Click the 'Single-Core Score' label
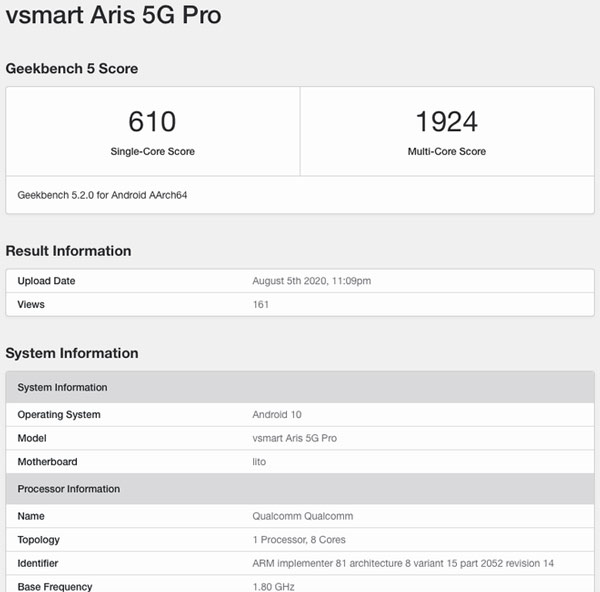 (x=152, y=151)
